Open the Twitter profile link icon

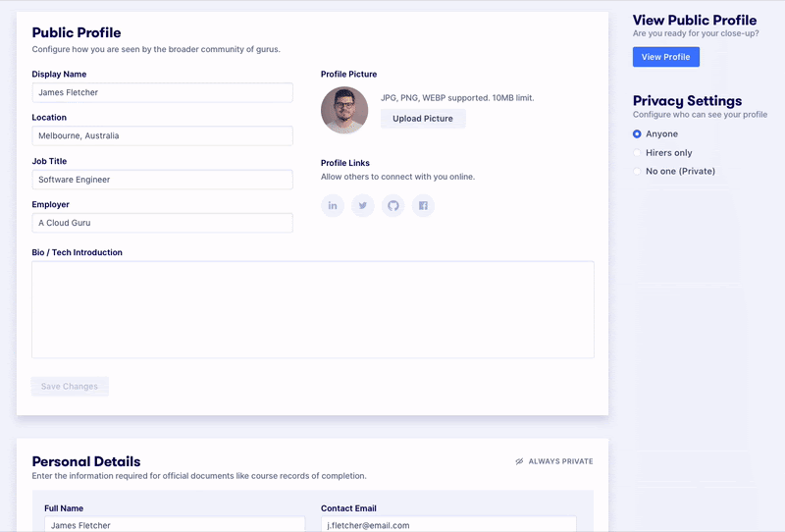click(363, 205)
